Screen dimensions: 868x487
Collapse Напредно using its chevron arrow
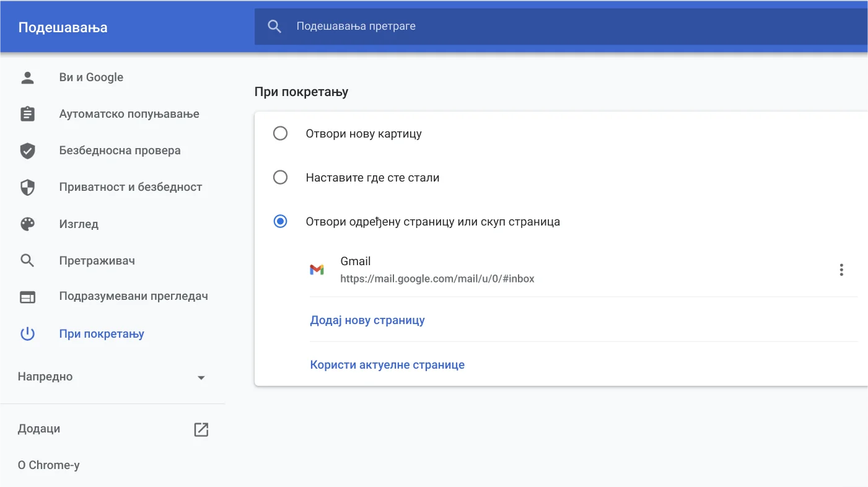point(201,376)
